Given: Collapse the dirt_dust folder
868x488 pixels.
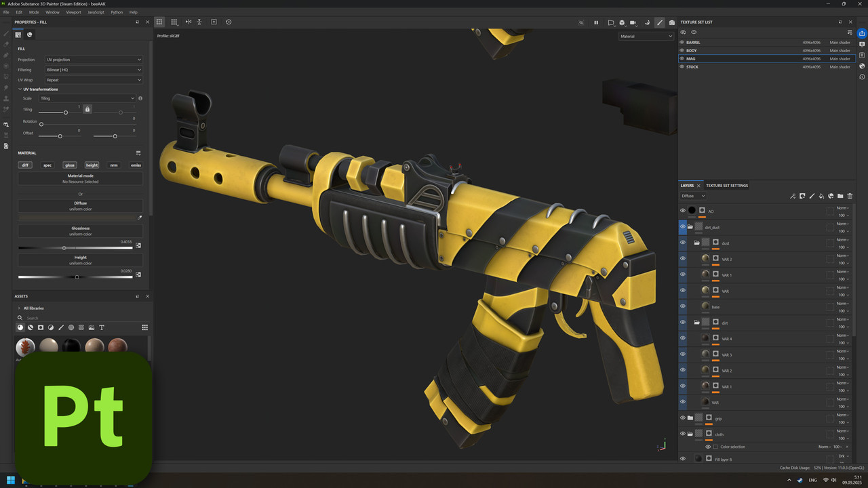Looking at the screenshot, I should tap(690, 227).
